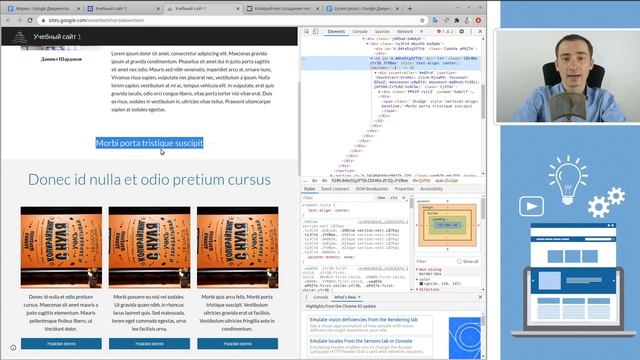Toggle the device toolbar icon in DevTools
The height and width of the screenshot is (360, 640).
coord(316,31)
